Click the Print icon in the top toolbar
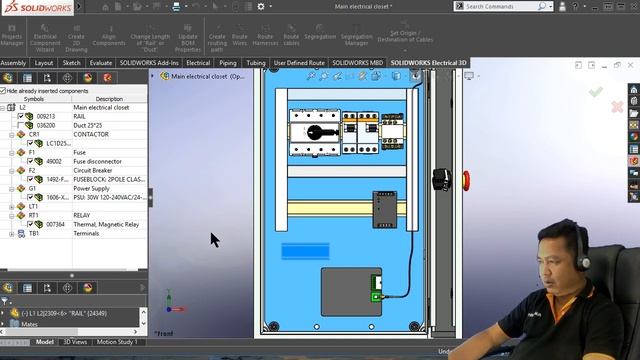 coord(176,7)
